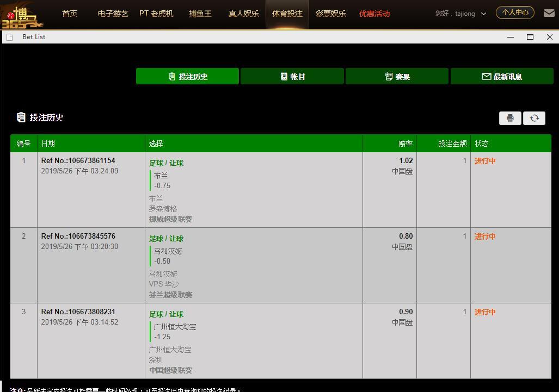Select bet row Ref No.:106673845576

tap(281, 265)
